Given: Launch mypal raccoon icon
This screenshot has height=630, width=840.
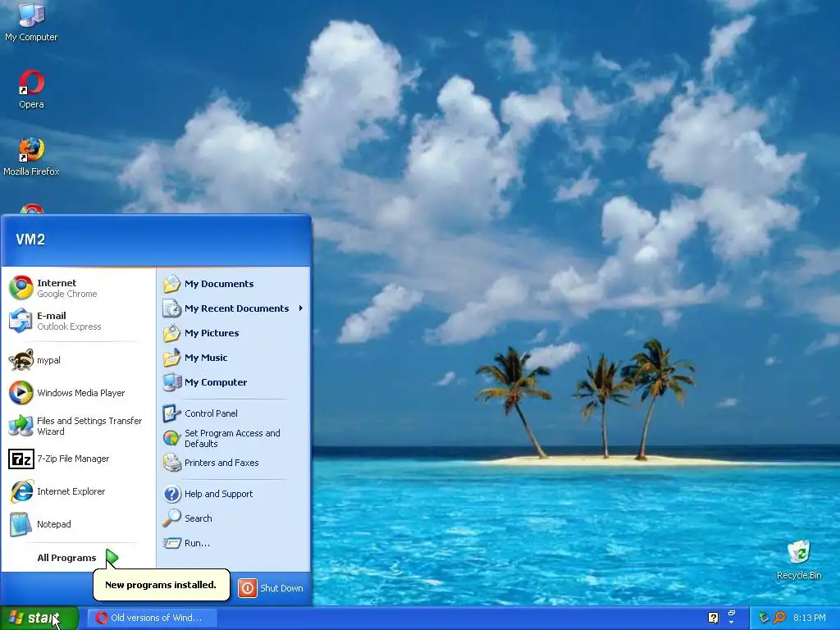Looking at the screenshot, I should pos(21,360).
